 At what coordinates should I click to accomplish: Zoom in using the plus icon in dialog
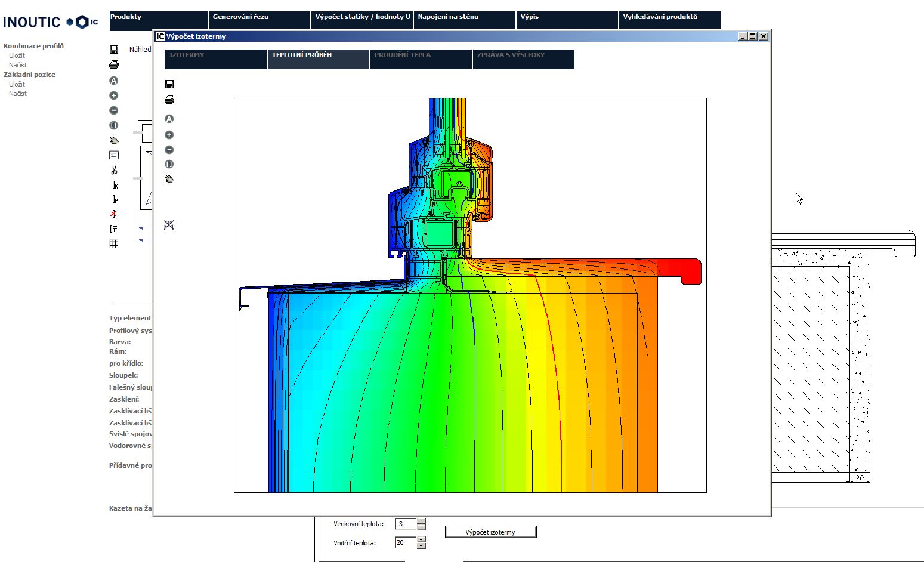coord(169,135)
